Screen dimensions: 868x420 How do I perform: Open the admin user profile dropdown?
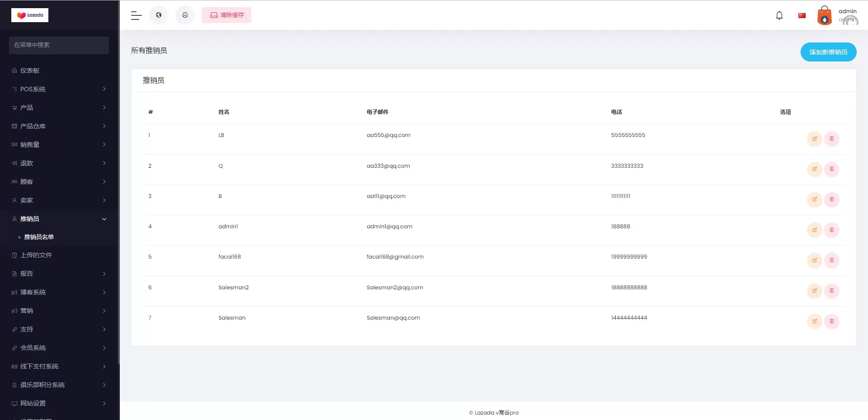837,16
